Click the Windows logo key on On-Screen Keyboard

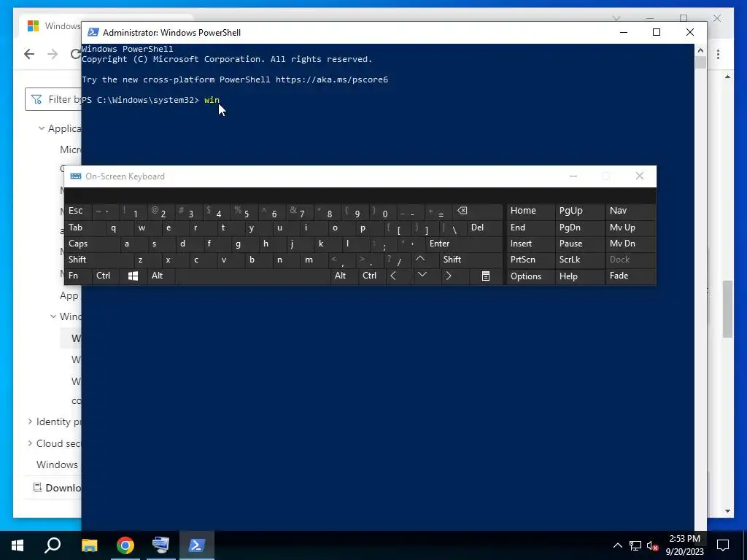coord(133,276)
